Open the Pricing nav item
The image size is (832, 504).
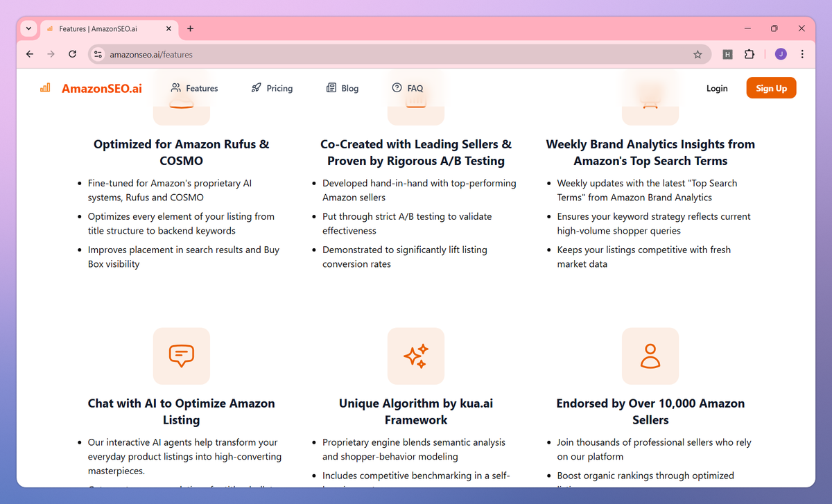[x=272, y=88]
